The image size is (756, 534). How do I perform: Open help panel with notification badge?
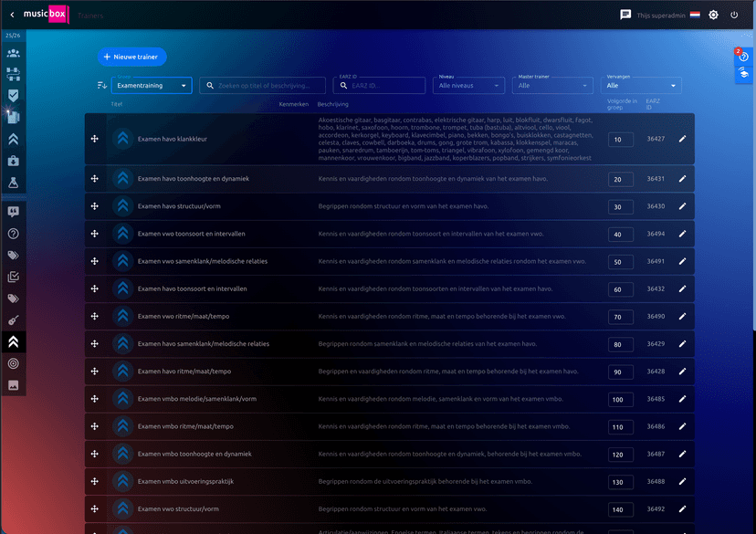[743, 57]
